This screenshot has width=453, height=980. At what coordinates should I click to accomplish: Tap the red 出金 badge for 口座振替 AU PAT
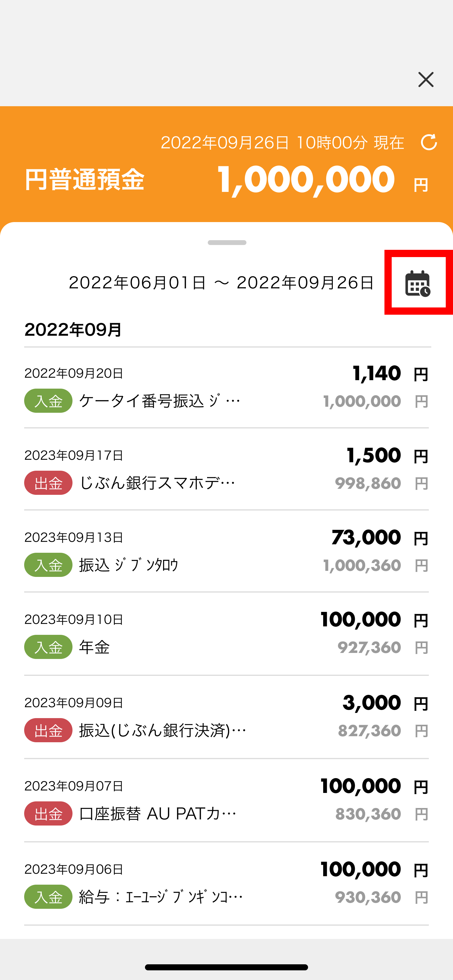[x=48, y=813]
